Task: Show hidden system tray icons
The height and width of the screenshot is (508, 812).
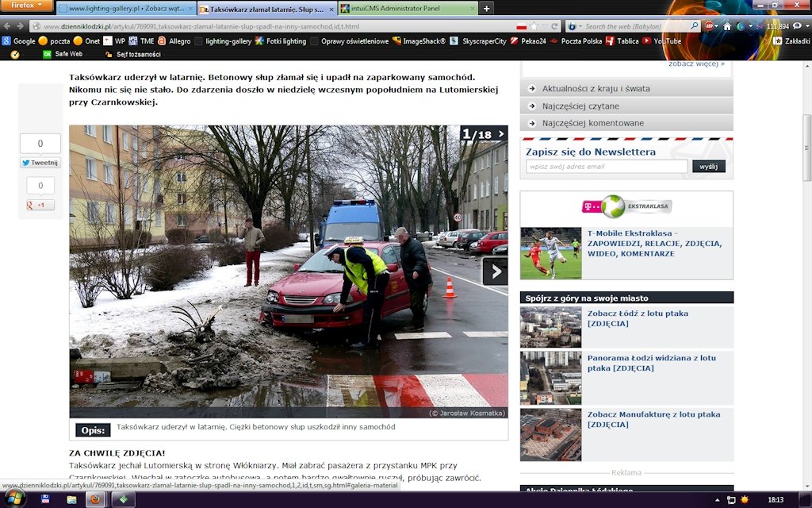Action: [x=717, y=500]
